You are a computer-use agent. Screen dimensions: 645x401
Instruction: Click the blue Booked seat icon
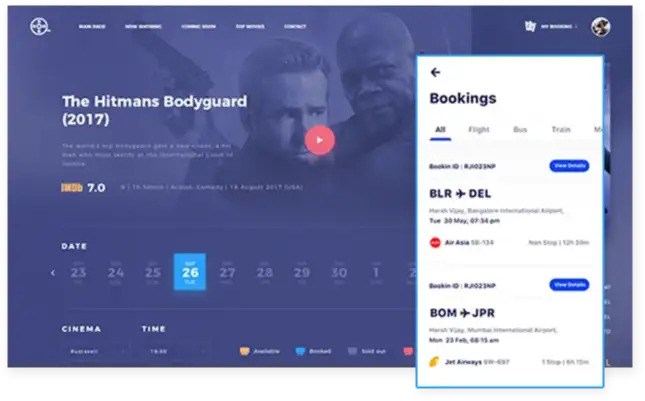coord(300,351)
